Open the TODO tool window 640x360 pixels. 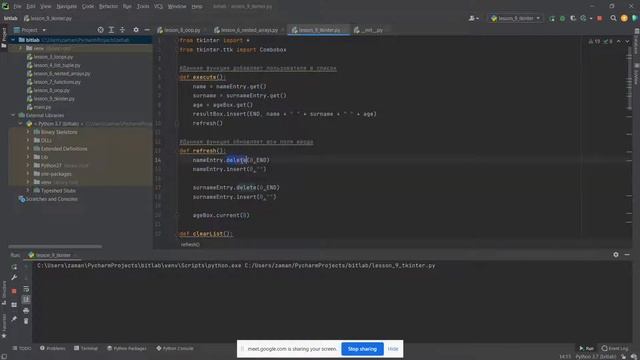point(22,348)
